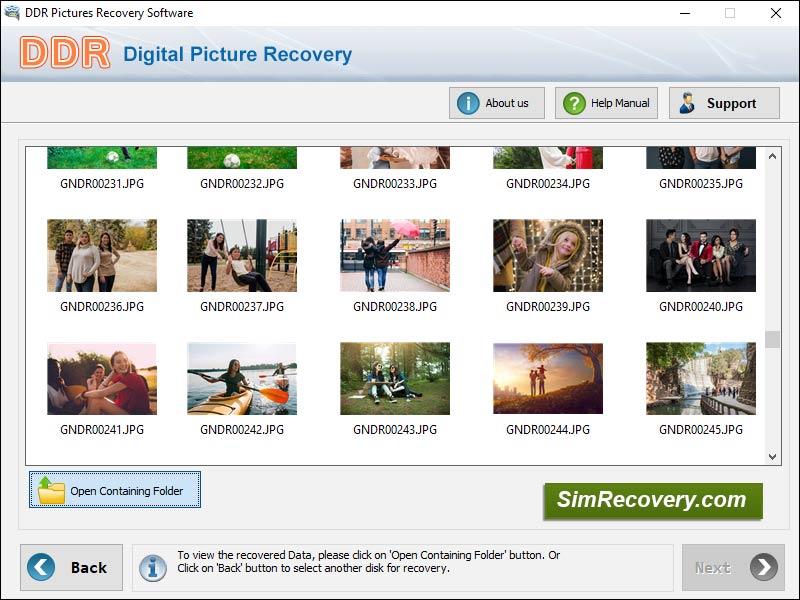This screenshot has height=600, width=800.
Task: Open the About us page
Action: tap(496, 103)
